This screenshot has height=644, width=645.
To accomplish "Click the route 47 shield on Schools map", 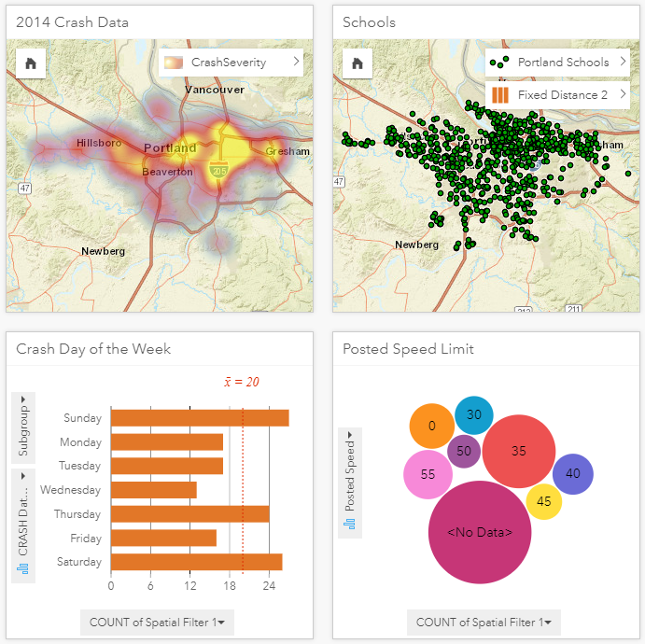I will [x=338, y=182].
